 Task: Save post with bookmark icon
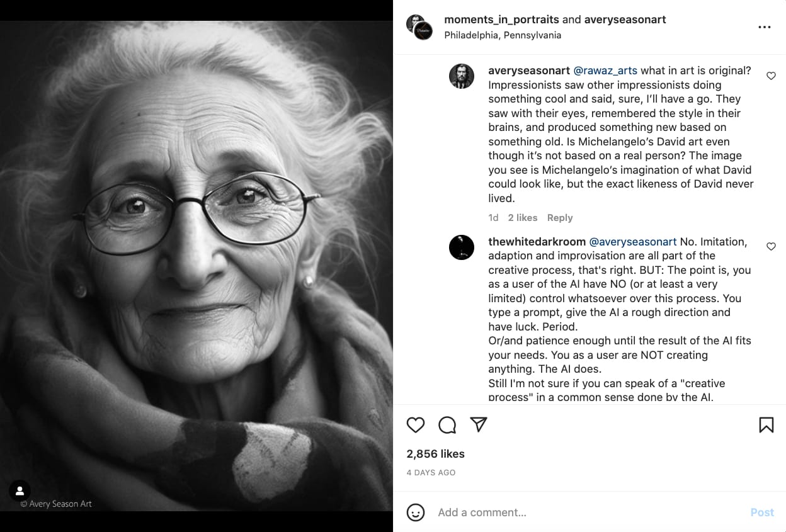point(766,425)
